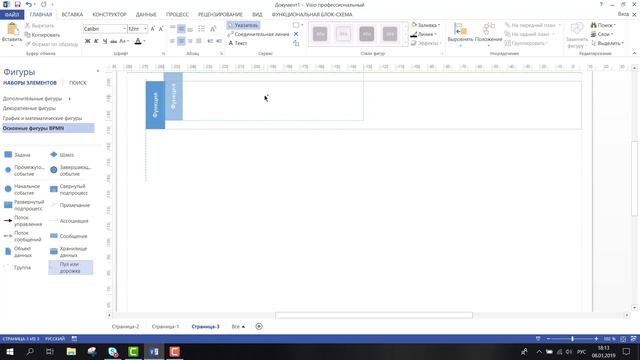This screenshot has height=360, width=640.
Task: Choose the Начальное событие shape
Action: tap(22, 189)
